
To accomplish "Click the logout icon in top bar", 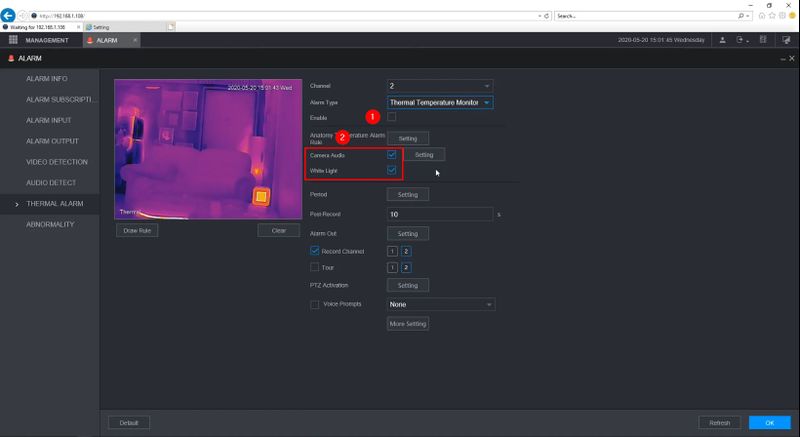I will (739, 40).
